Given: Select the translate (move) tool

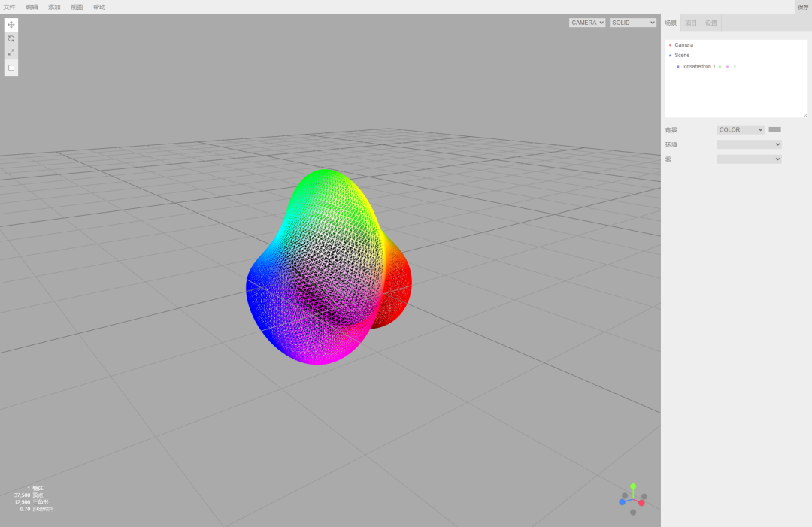Looking at the screenshot, I should point(11,24).
